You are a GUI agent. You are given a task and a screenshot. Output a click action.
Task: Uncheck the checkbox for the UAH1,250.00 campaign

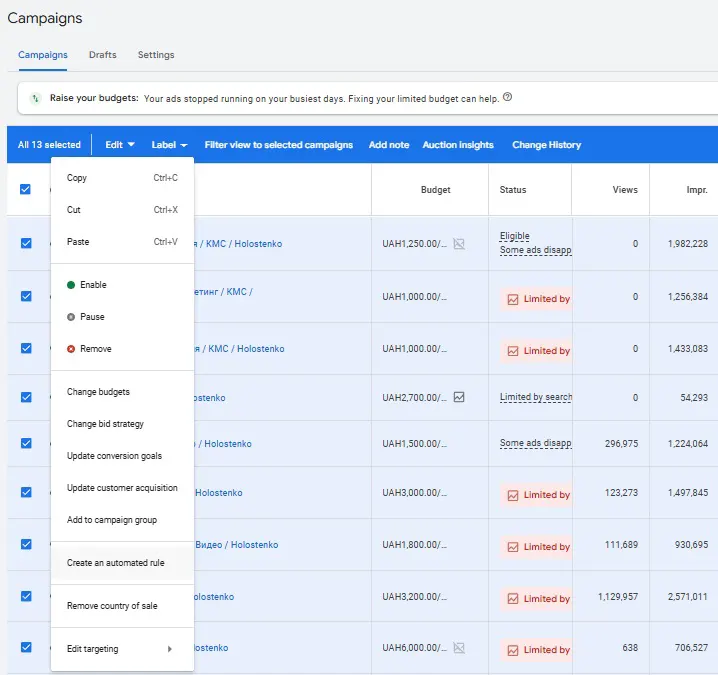click(26, 243)
